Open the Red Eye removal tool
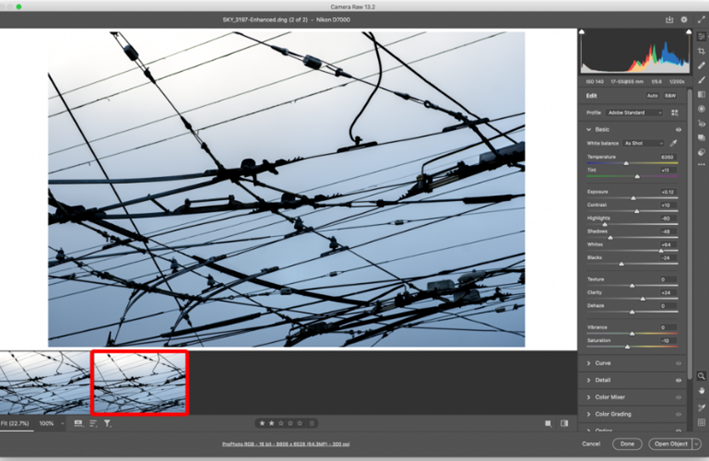The image size is (709, 461). pos(701,124)
